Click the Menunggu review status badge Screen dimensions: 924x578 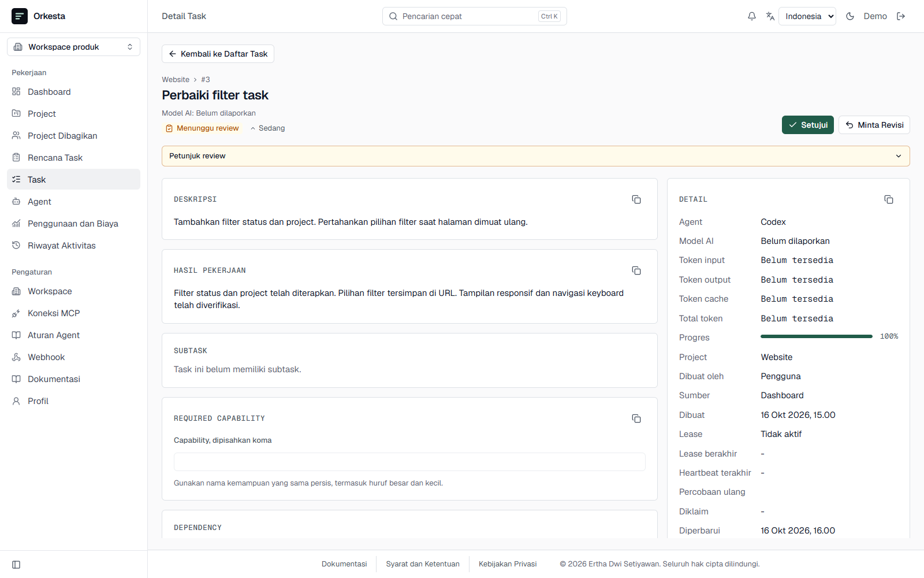click(202, 128)
